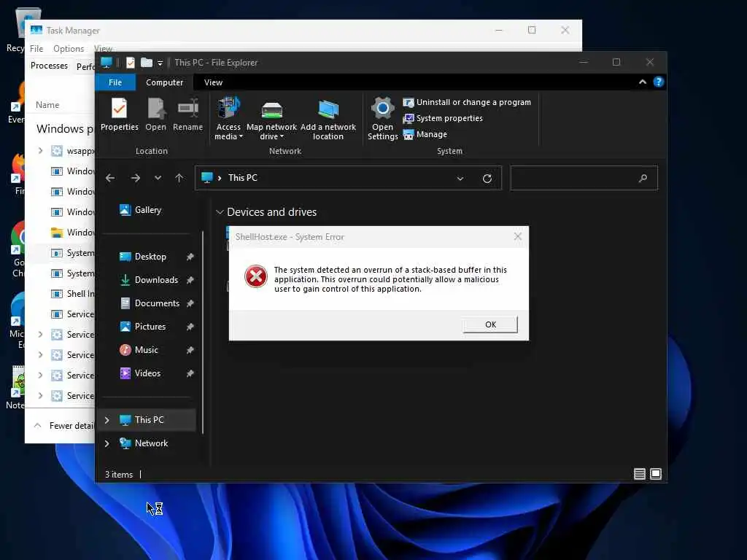This screenshot has width=747, height=560.
Task: Click the Back navigation arrow
Action: pyautogui.click(x=110, y=178)
